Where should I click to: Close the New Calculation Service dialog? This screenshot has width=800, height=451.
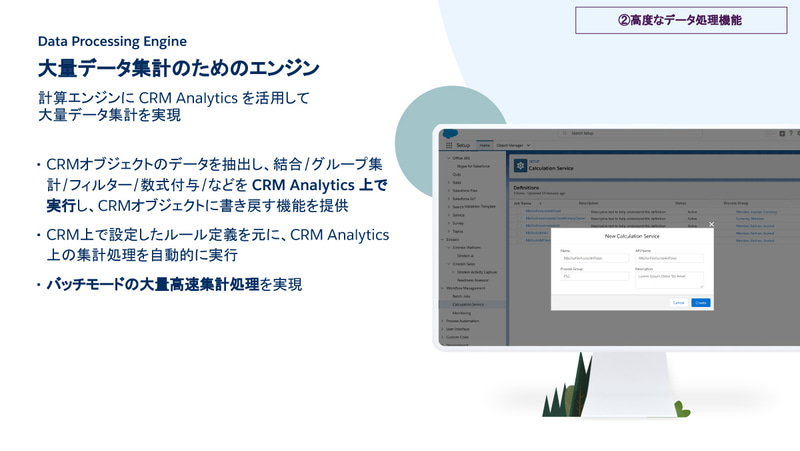pos(711,224)
